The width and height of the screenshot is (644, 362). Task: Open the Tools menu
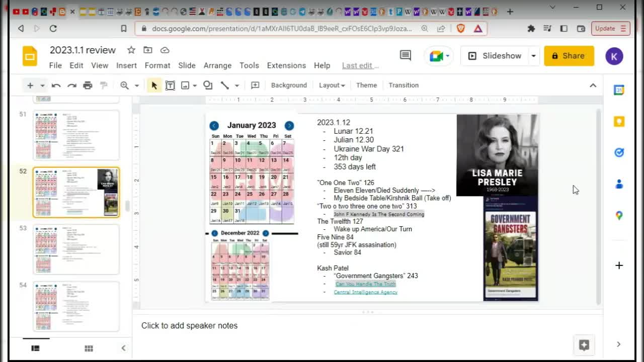pos(249,65)
